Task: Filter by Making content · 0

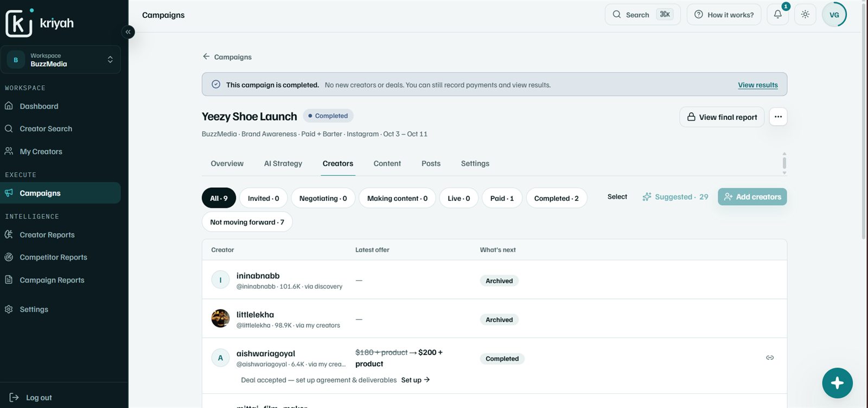Action: pyautogui.click(x=397, y=198)
